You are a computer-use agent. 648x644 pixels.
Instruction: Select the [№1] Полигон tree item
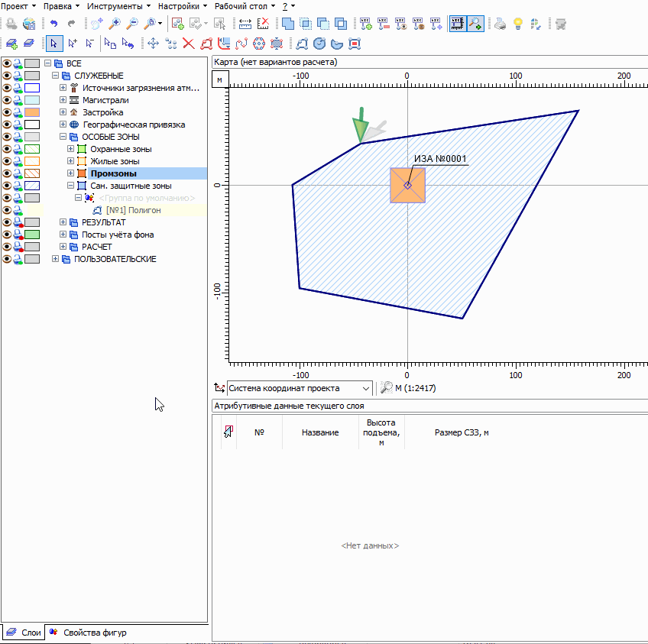coord(133,210)
